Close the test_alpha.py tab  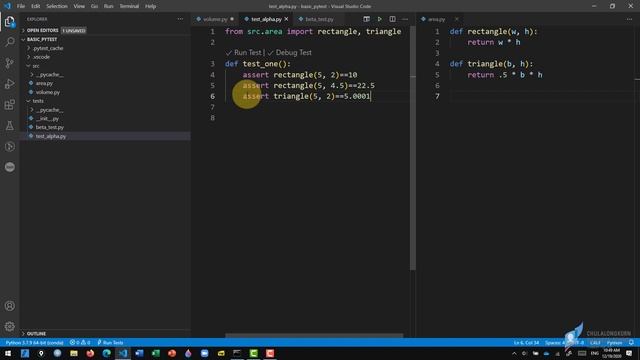coord(286,19)
